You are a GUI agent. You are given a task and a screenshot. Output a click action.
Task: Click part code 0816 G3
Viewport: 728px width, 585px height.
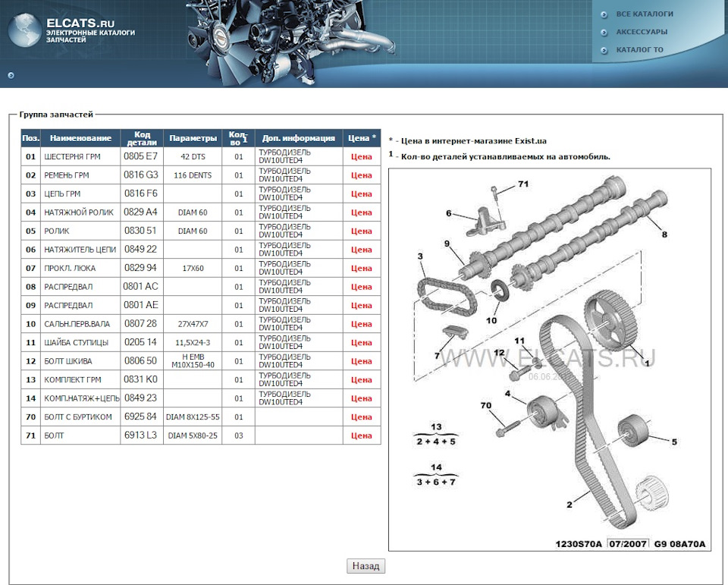coord(141,175)
